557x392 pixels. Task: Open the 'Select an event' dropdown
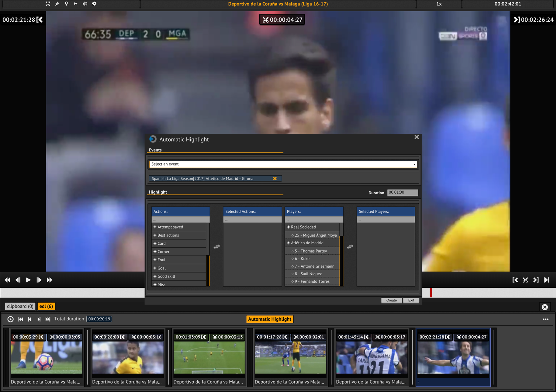(283, 164)
